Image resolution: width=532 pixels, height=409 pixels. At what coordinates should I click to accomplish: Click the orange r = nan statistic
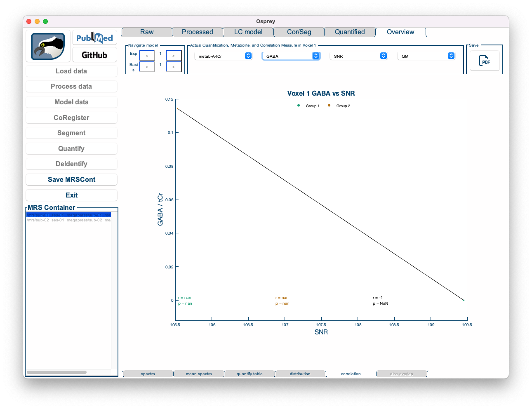(x=282, y=298)
